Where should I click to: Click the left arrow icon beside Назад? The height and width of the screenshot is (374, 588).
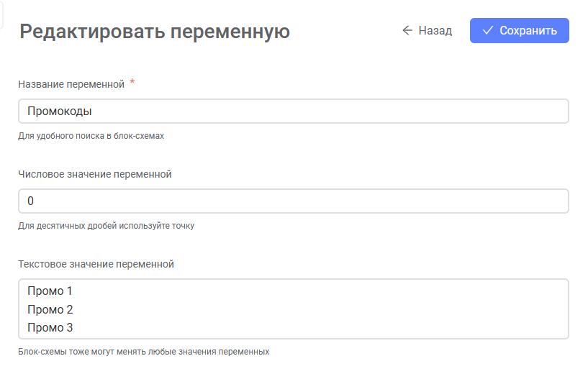coord(407,30)
